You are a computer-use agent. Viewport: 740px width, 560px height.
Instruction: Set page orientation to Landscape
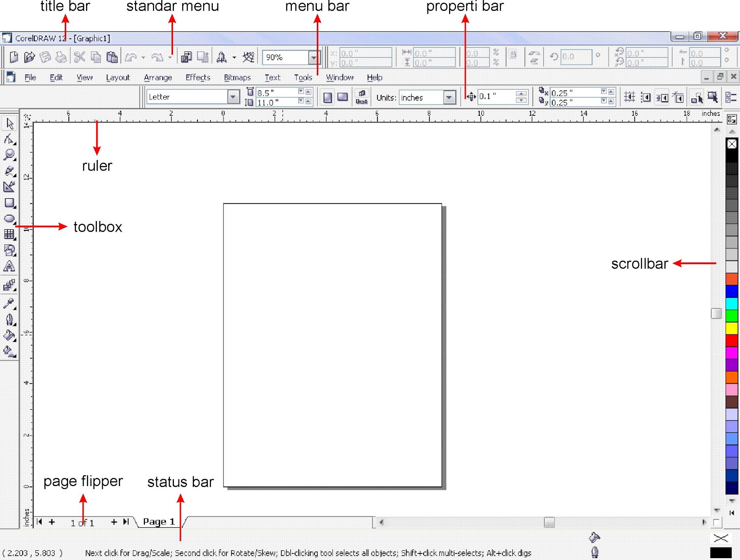click(343, 97)
